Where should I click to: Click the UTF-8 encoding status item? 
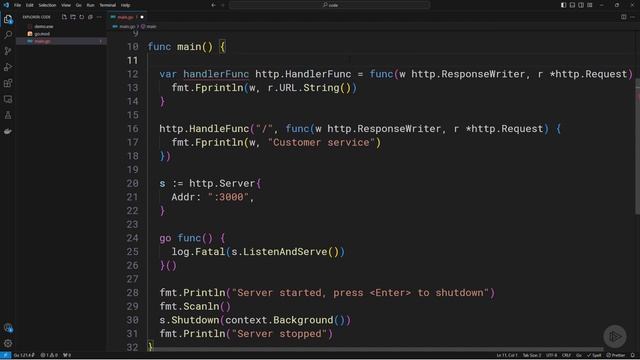pos(551,355)
